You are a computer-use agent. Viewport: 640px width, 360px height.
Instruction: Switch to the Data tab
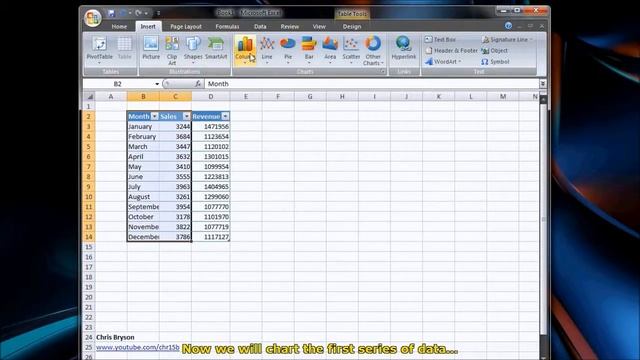coord(260,27)
